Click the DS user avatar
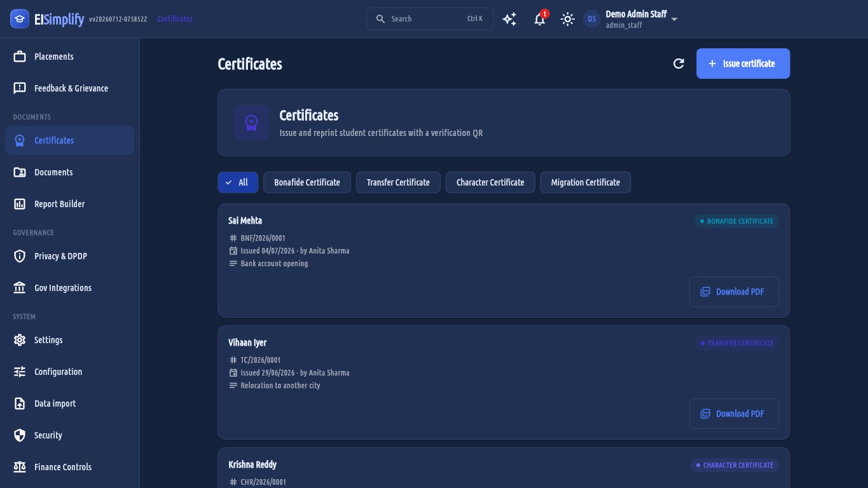Viewport: 868px width, 488px height. 592,19
